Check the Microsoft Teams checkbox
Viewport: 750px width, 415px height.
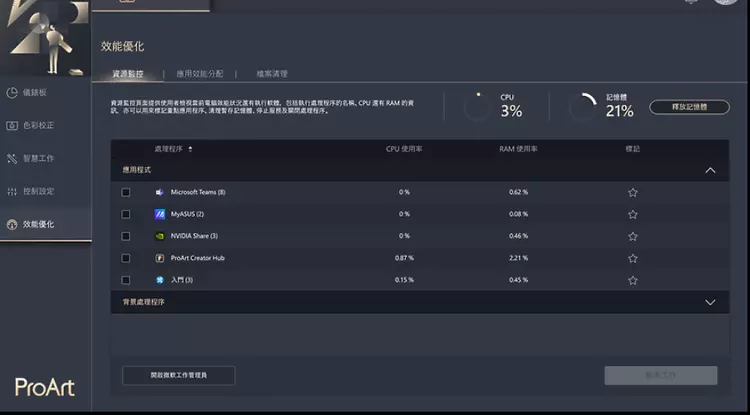[x=126, y=192]
